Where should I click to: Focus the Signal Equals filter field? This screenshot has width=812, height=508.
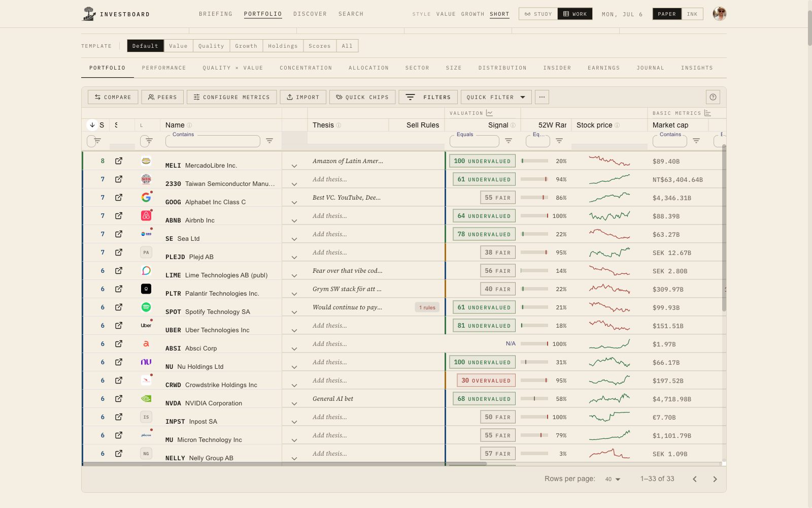tap(475, 141)
